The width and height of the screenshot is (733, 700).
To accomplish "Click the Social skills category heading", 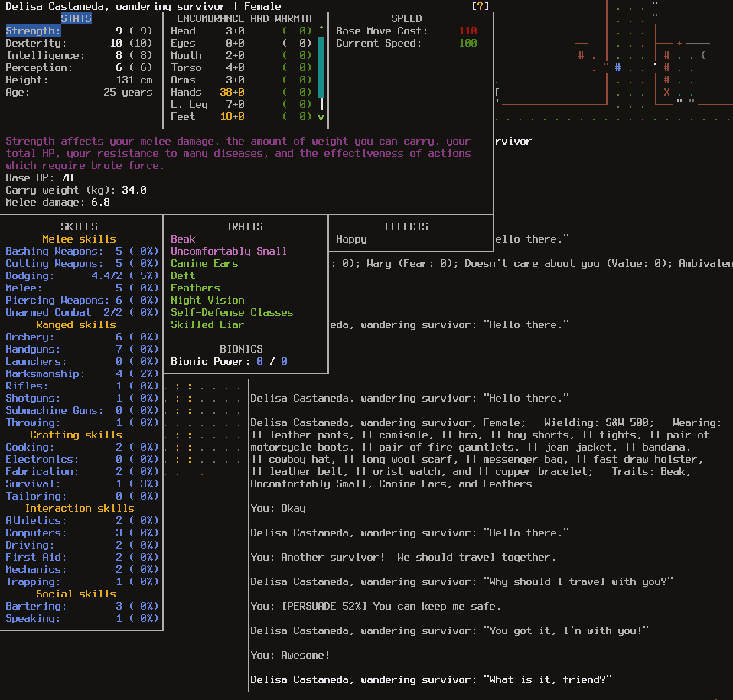I will pyautogui.click(x=76, y=594).
